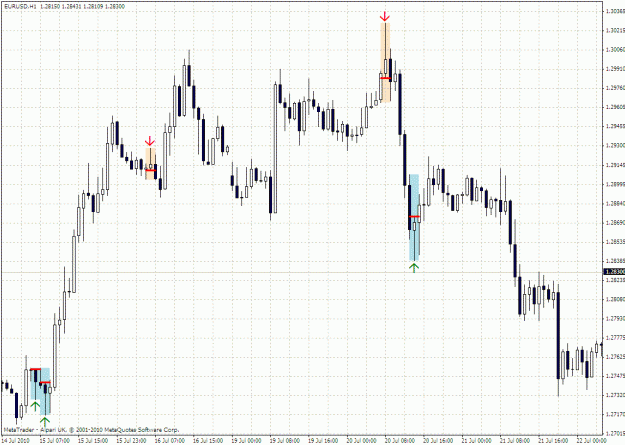Click the 19 Jul 00:00 time axis label
The image size is (625, 445).
click(247, 441)
